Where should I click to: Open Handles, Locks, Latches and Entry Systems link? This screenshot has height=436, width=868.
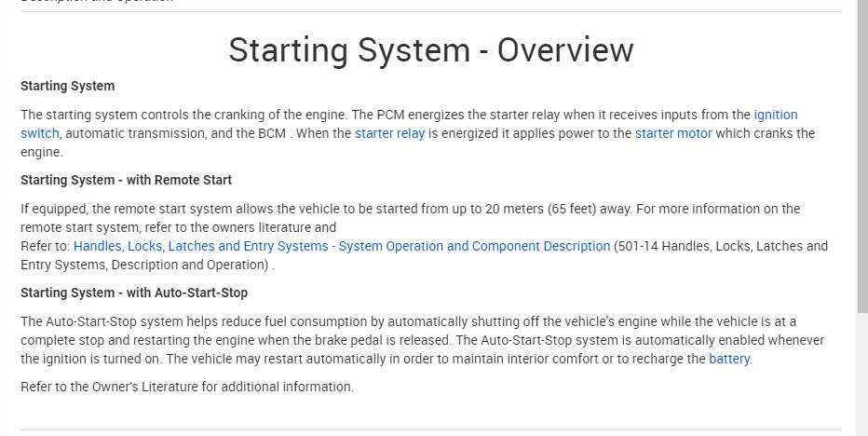click(341, 246)
